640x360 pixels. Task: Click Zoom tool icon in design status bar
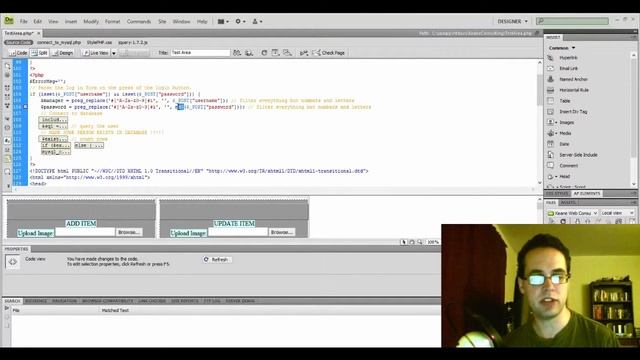[x=420, y=242]
